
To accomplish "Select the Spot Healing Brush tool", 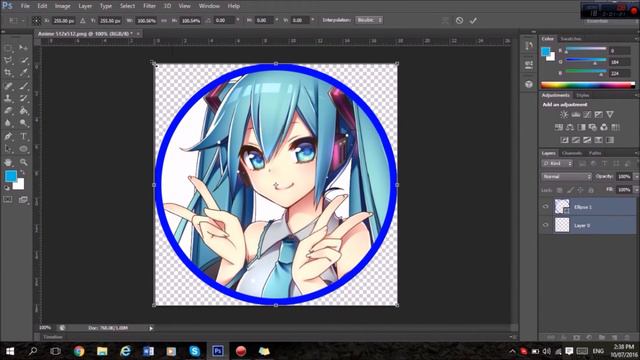I will 8,86.
